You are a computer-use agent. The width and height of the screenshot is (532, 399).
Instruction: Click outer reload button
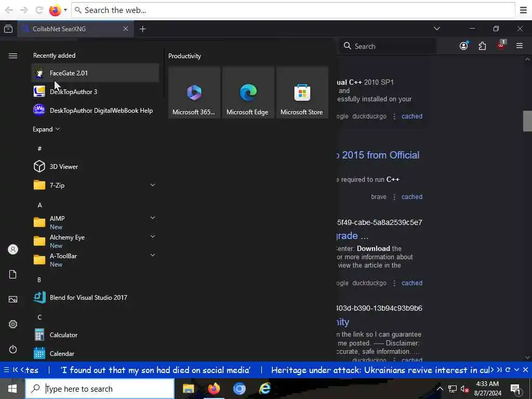pos(39,10)
